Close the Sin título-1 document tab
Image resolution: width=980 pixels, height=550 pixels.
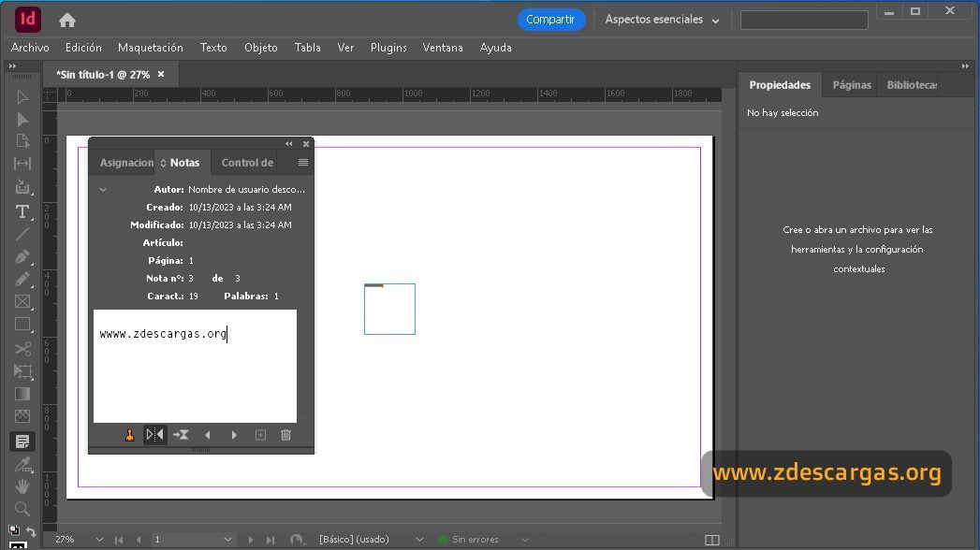(161, 74)
